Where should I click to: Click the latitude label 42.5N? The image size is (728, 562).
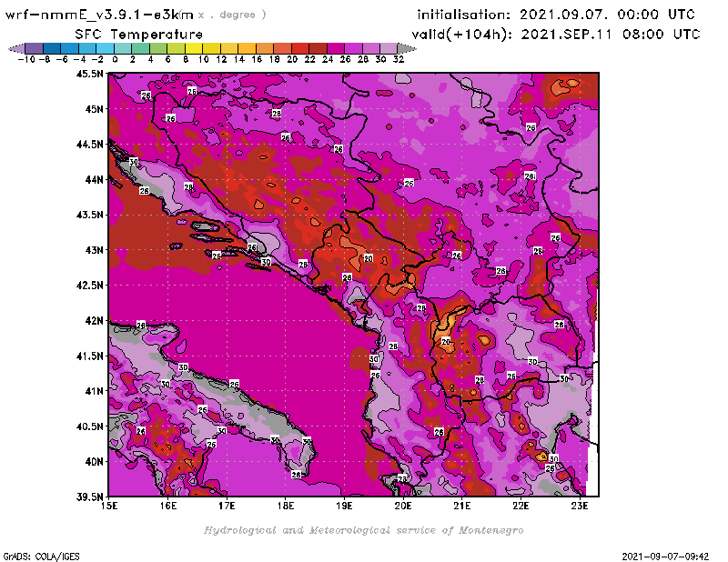pyautogui.click(x=90, y=286)
